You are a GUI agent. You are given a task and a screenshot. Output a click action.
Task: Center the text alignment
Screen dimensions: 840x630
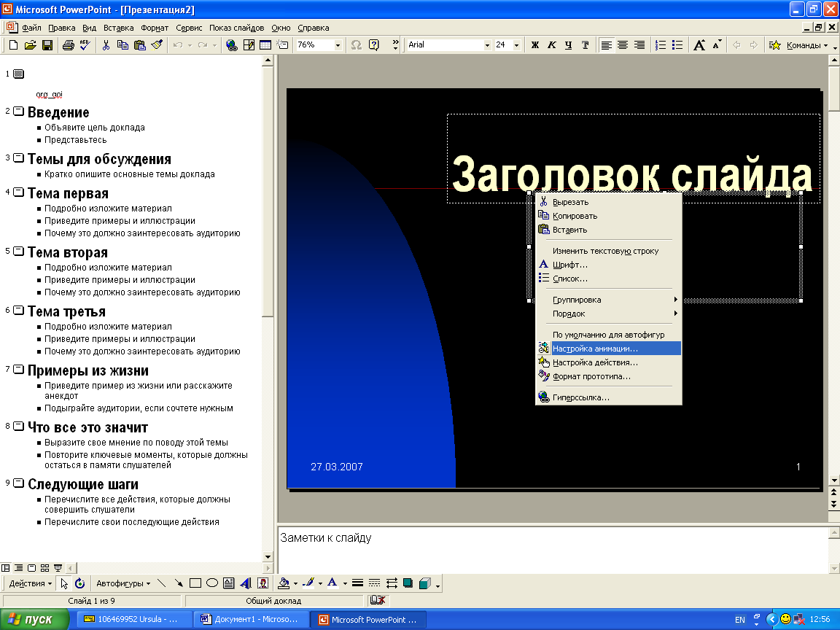pyautogui.click(x=623, y=45)
